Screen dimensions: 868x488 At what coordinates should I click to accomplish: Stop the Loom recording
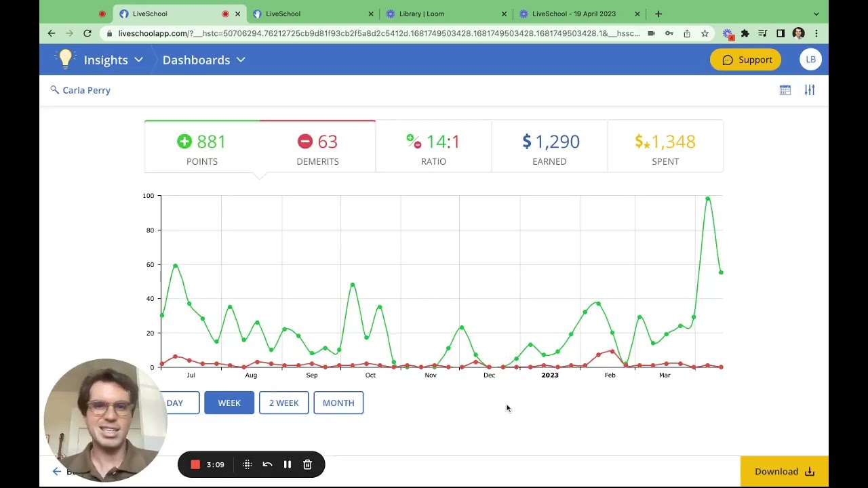(x=195, y=464)
